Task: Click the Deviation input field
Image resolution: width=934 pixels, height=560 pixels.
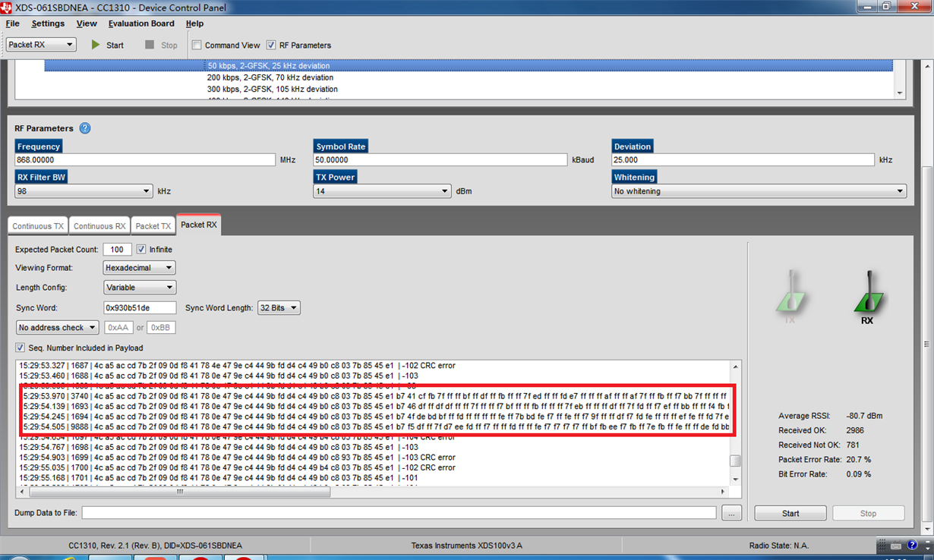Action: pos(743,160)
